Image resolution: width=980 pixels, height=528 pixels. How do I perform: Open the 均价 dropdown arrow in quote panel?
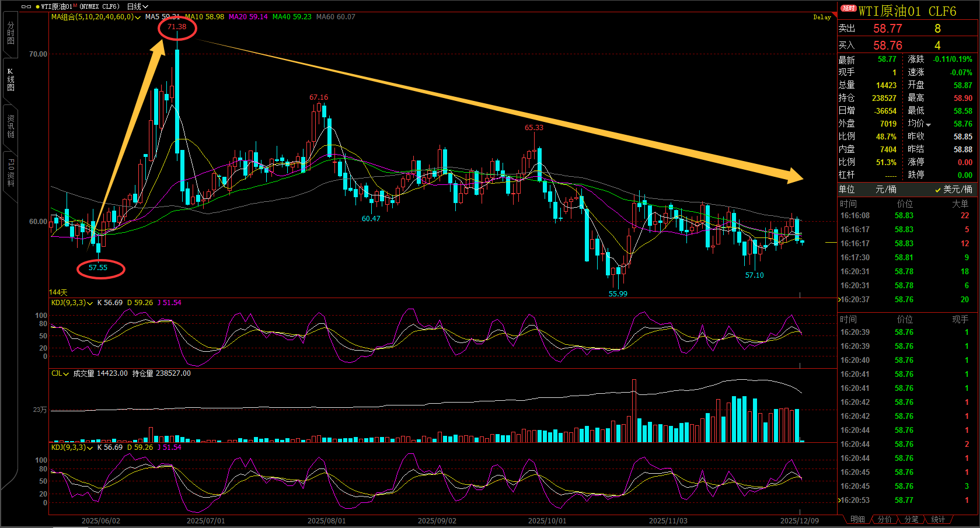[x=928, y=124]
